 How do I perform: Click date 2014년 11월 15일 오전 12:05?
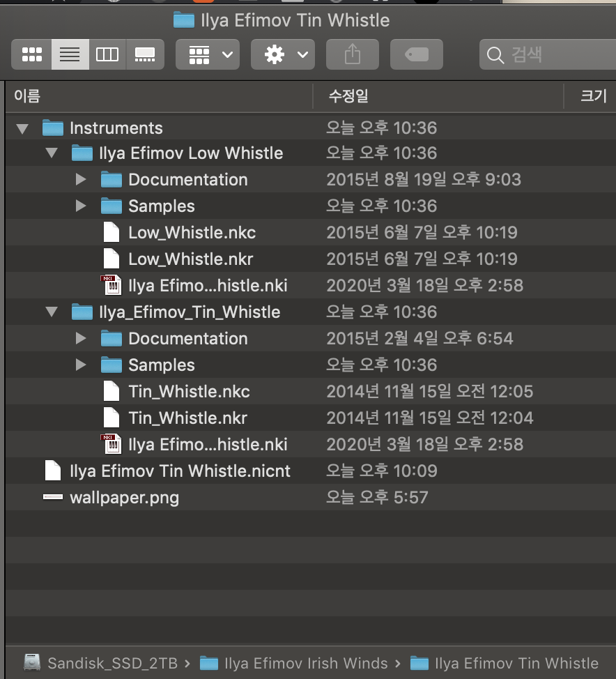click(x=430, y=392)
